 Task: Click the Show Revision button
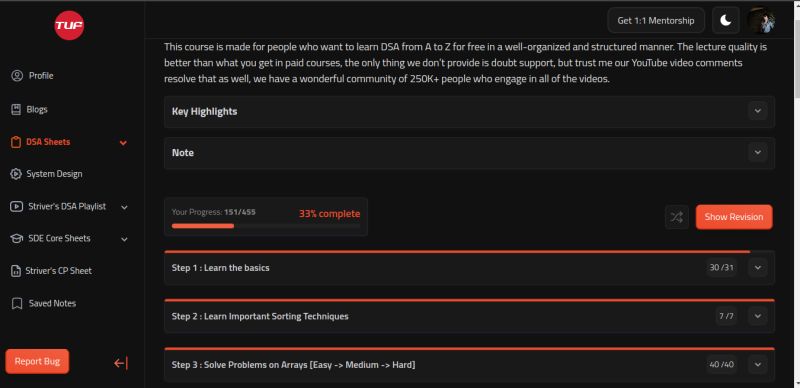pos(734,217)
